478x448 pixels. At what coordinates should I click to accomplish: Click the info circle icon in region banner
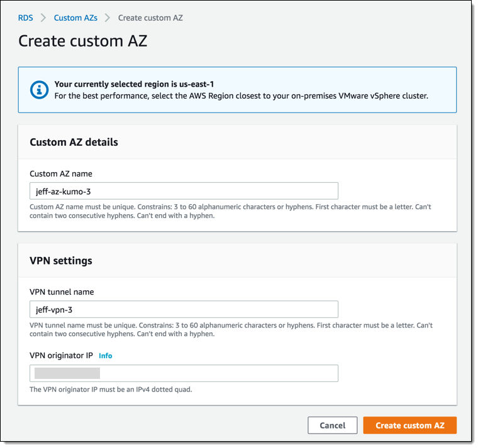(x=40, y=90)
